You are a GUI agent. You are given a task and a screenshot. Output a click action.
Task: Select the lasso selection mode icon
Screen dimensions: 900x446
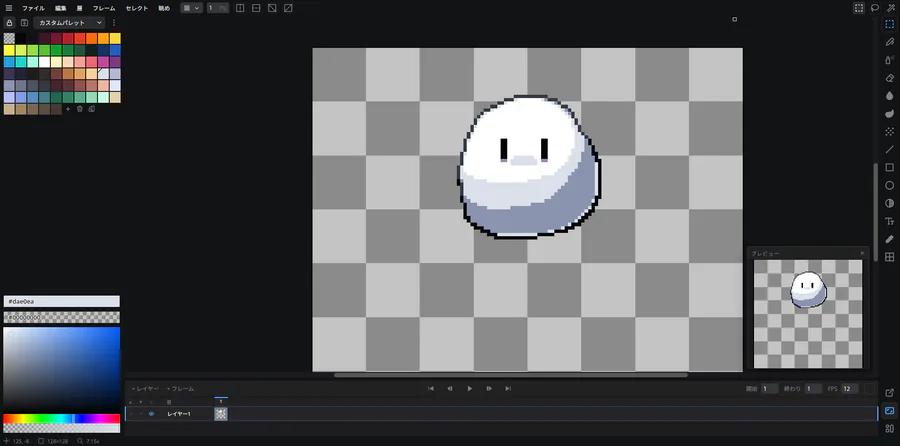tap(875, 8)
